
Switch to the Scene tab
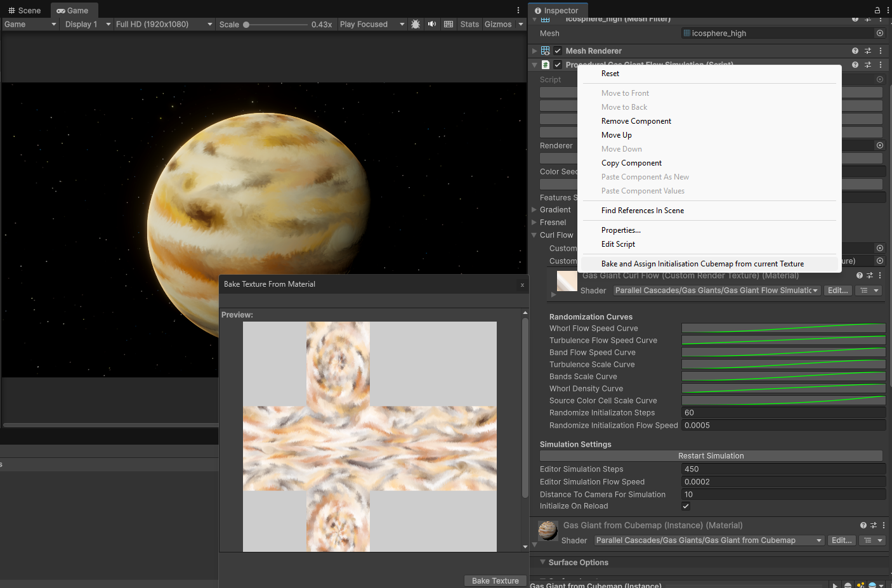25,10
